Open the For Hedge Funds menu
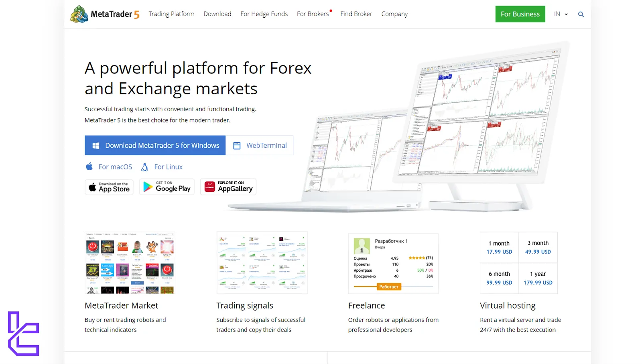This screenshot has height=364, width=642. point(264,14)
